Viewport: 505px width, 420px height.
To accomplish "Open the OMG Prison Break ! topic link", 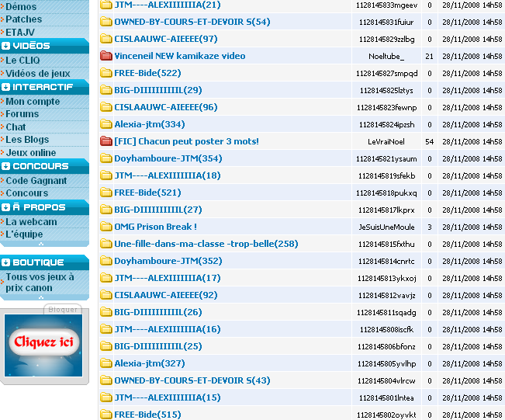I will click(x=155, y=227).
